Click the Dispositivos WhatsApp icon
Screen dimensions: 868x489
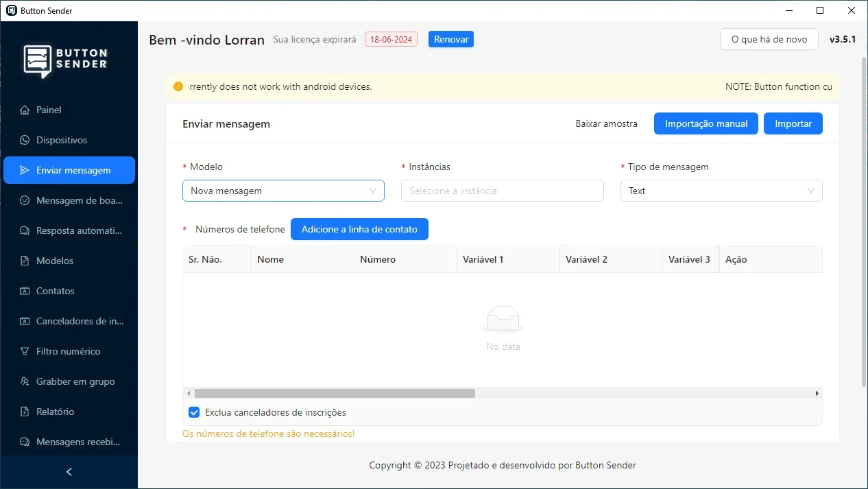pyautogui.click(x=25, y=140)
